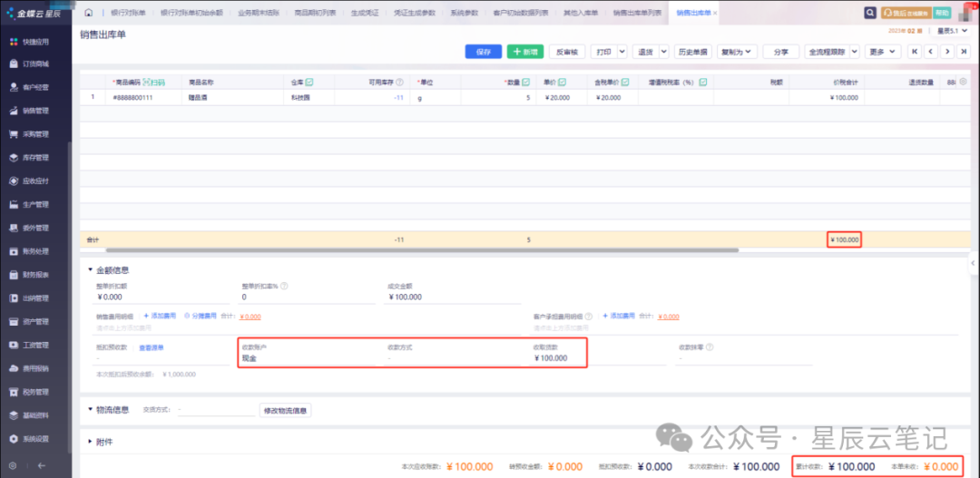Image resolution: width=980 pixels, height=478 pixels.
Task: Open the 退货 dropdown arrow
Action: click(663, 52)
